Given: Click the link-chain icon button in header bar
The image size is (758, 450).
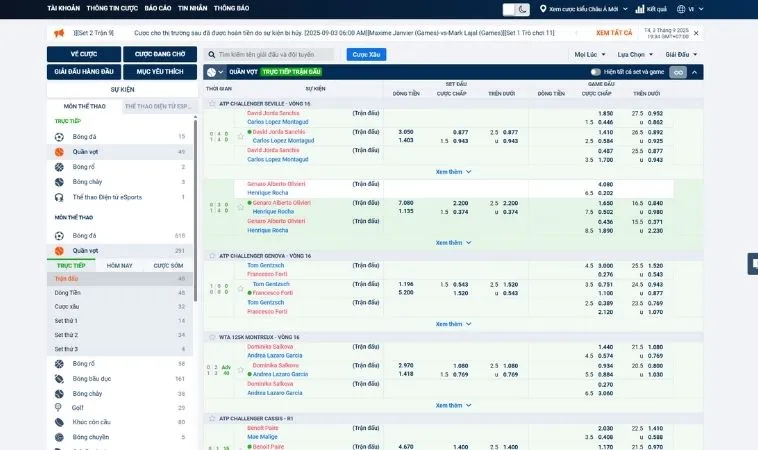Looking at the screenshot, I should click(678, 72).
